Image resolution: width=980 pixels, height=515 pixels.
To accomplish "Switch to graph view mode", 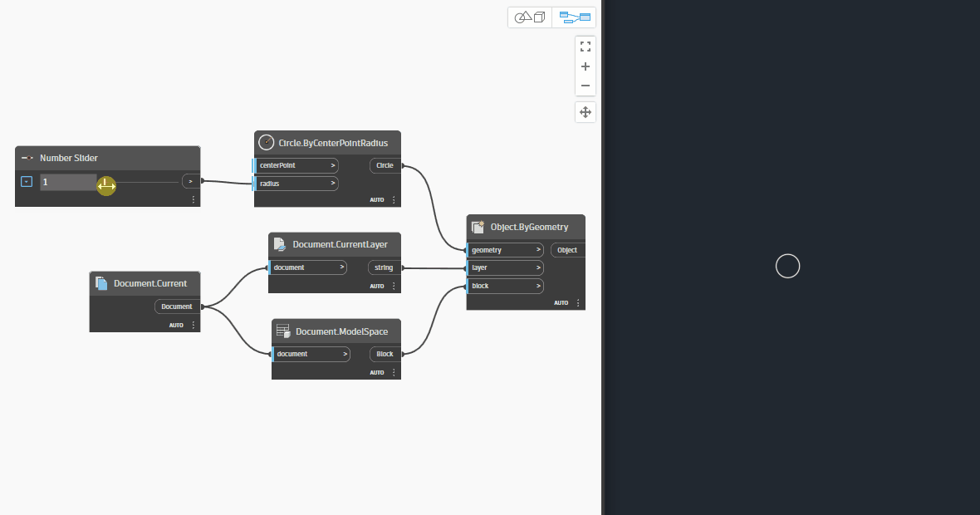I will pyautogui.click(x=574, y=17).
